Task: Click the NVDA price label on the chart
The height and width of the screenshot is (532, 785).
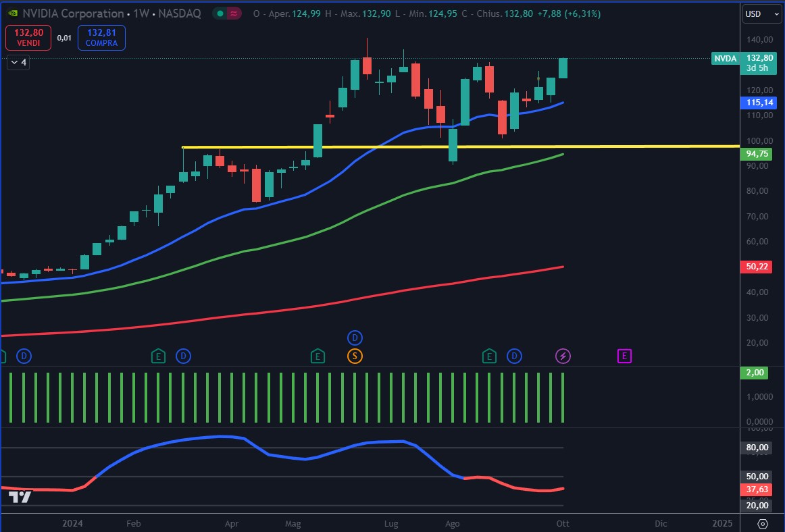Action: 725,59
